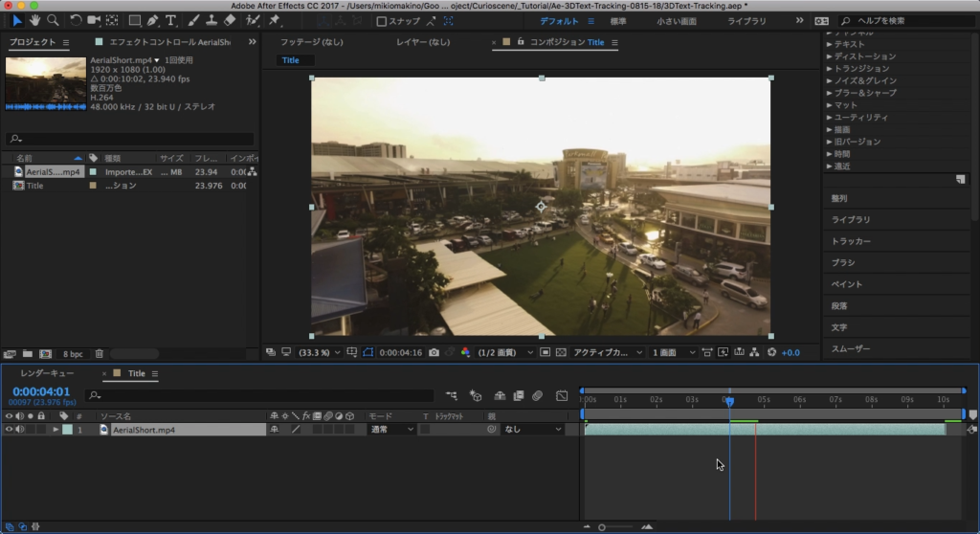Enable the スナップ checkbox
The width and height of the screenshot is (980, 534).
(x=382, y=21)
